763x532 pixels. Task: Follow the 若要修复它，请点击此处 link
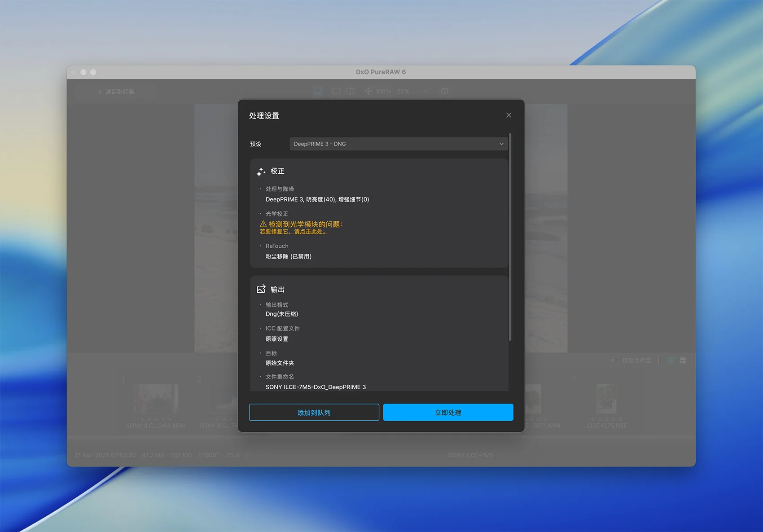(294, 232)
